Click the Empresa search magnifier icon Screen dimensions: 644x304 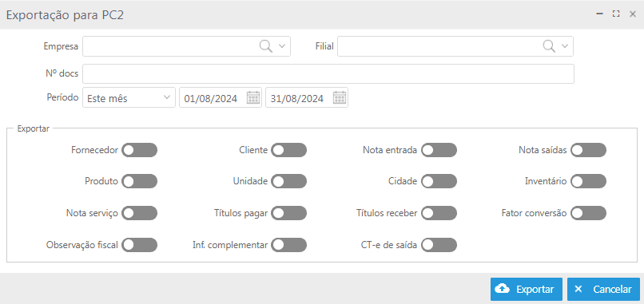[266, 46]
